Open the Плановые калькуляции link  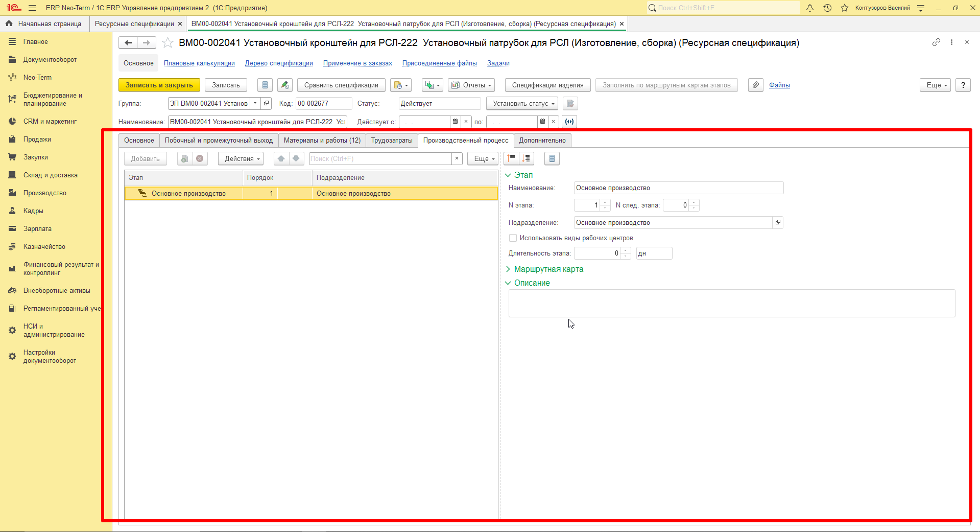coord(199,63)
